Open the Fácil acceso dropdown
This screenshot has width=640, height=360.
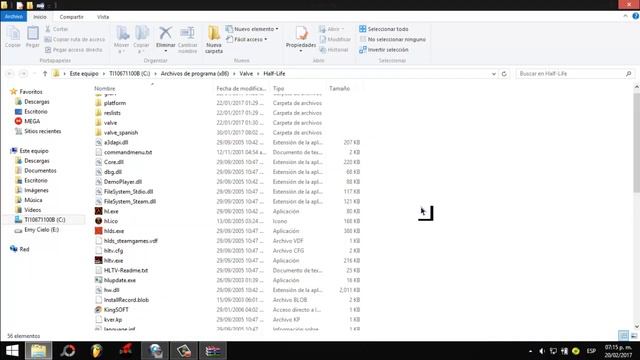247,39
